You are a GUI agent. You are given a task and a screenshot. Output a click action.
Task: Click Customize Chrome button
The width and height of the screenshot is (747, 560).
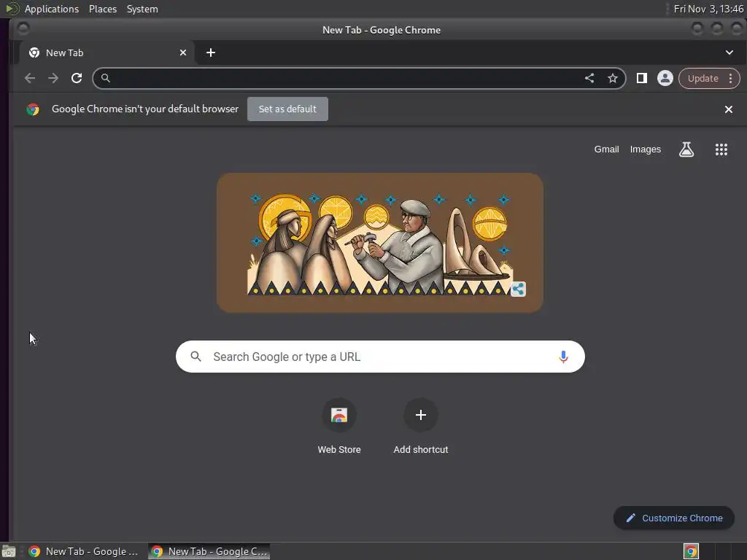[x=673, y=518]
